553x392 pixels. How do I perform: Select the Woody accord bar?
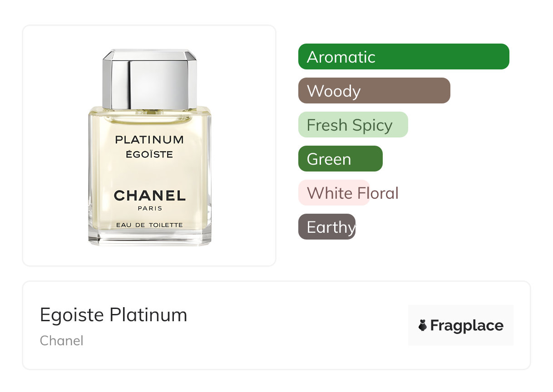coord(374,91)
